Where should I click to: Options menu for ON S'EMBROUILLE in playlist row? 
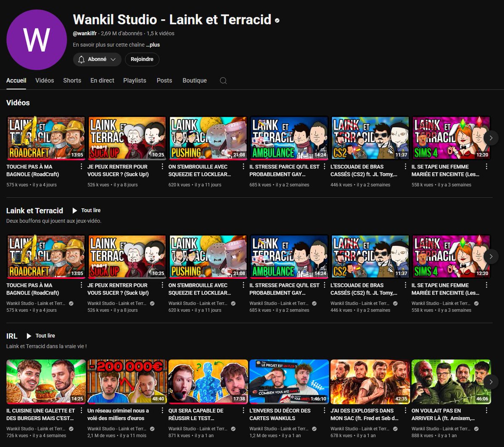[x=244, y=285]
